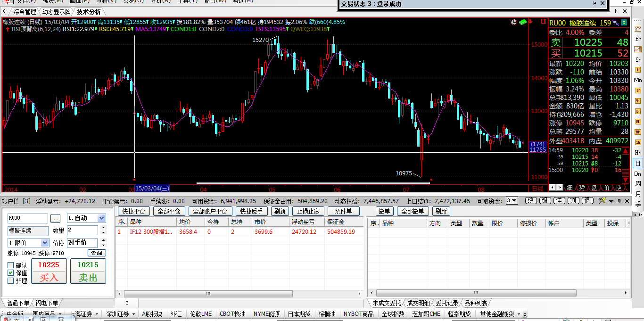The image size is (644, 321).
Task: Click the 全部平仓 button
Action: coord(169,212)
